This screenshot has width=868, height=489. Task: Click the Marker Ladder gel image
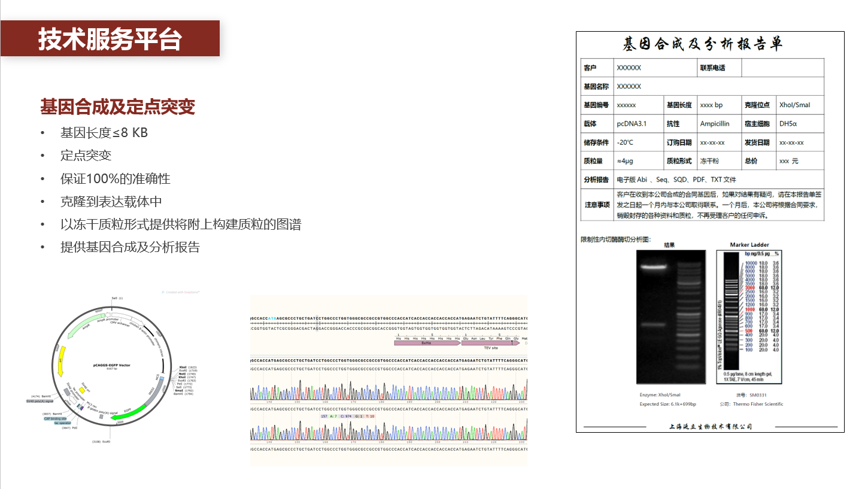749,317
